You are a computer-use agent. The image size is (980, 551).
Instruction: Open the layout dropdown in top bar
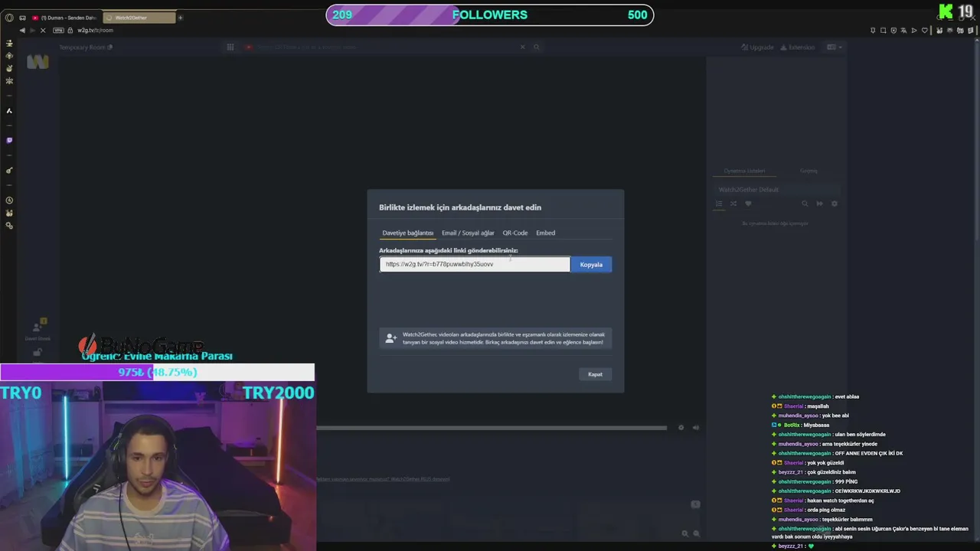[834, 47]
